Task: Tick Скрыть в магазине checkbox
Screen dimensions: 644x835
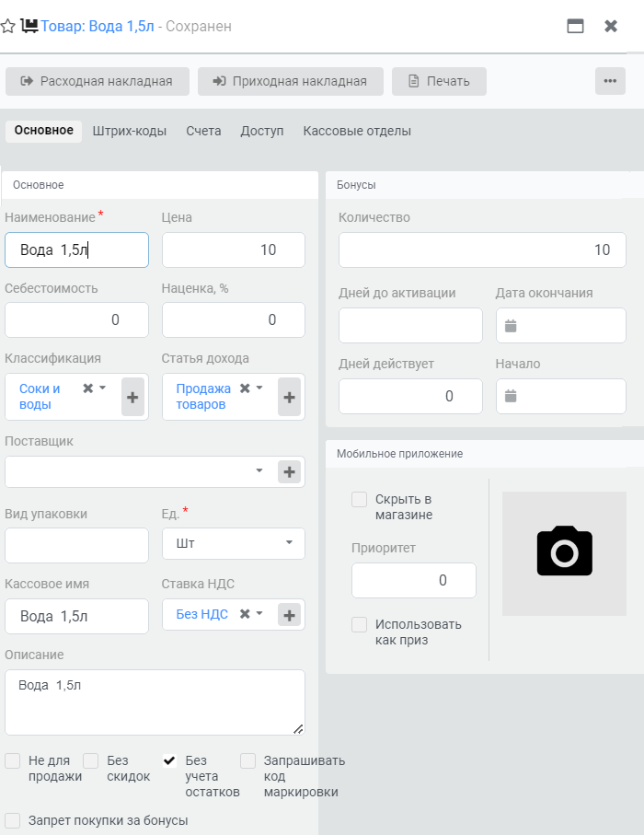Action: (x=359, y=500)
